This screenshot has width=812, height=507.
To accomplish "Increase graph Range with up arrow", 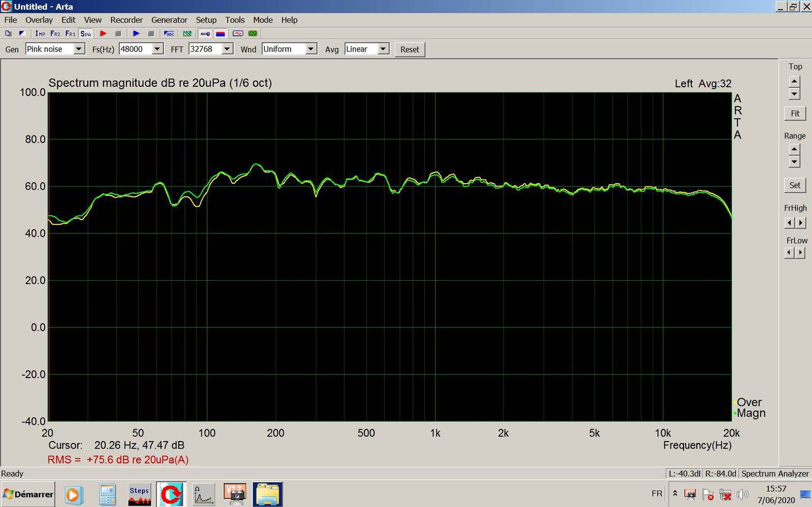I will [795, 149].
